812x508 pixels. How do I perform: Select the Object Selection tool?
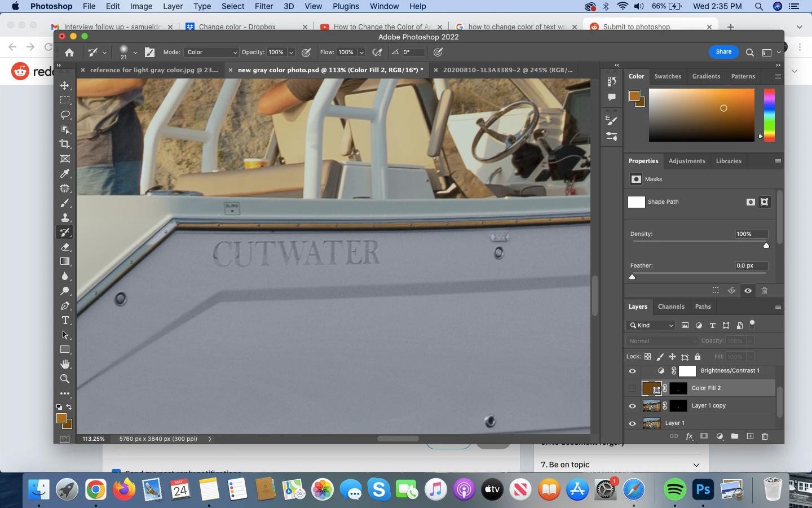[65, 130]
